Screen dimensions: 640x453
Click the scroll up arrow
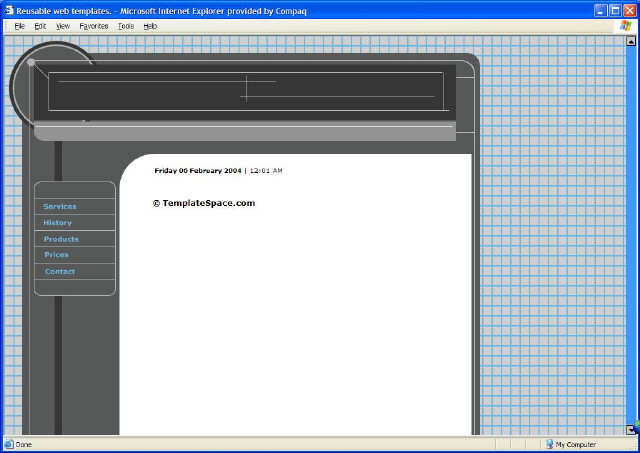coord(631,41)
